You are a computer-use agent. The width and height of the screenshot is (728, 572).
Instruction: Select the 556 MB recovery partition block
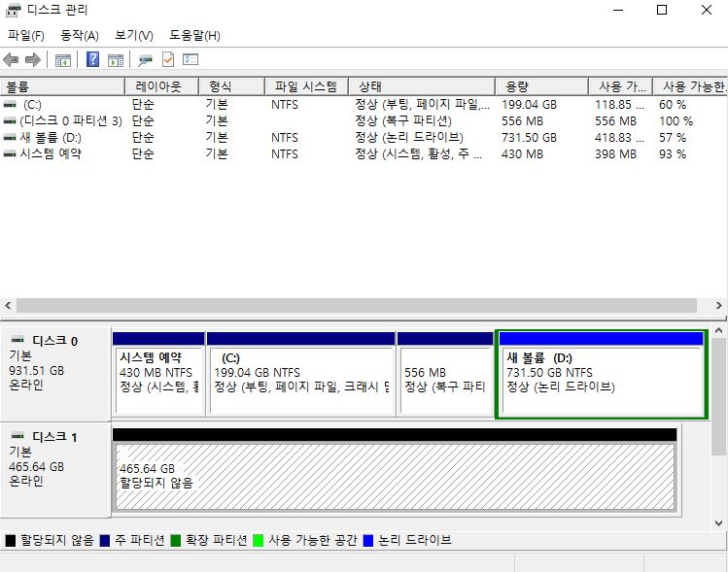click(445, 374)
